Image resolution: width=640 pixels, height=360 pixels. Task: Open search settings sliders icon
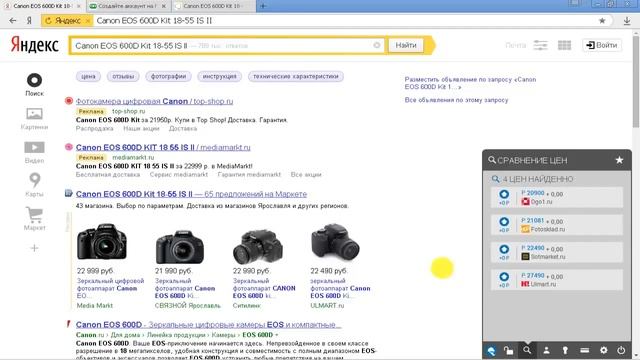coord(540,45)
